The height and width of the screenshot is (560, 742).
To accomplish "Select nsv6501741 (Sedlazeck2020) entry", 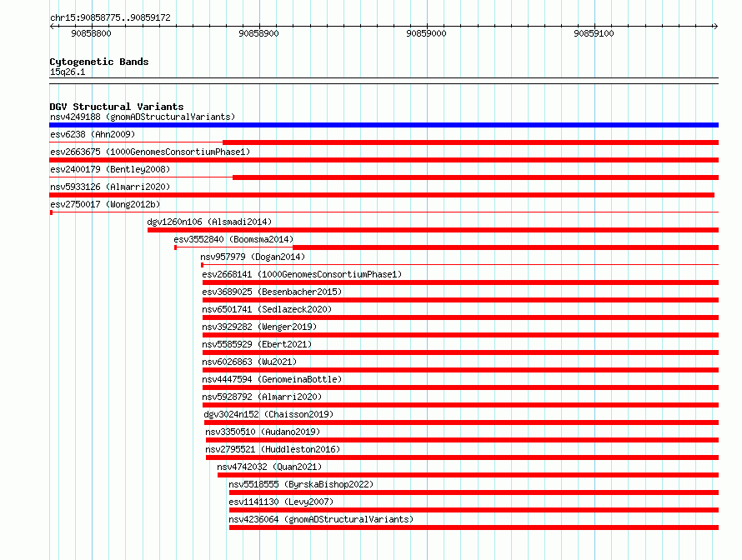I will [267, 309].
